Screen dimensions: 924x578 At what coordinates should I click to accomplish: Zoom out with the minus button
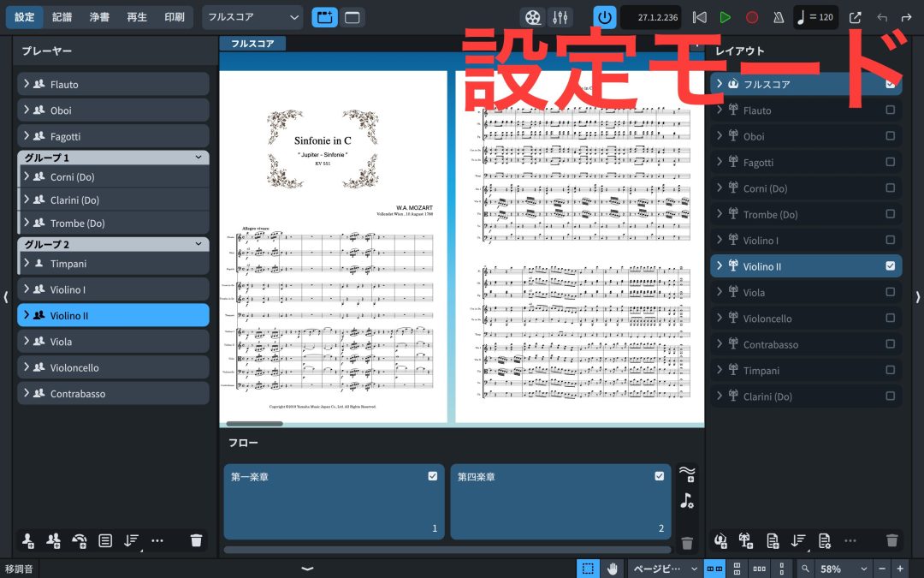[882, 569]
